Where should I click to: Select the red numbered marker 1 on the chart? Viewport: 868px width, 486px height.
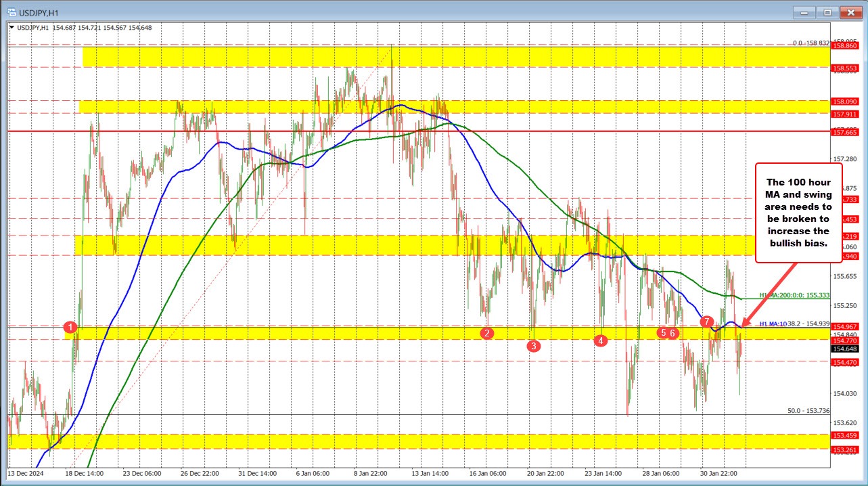pyautogui.click(x=70, y=328)
